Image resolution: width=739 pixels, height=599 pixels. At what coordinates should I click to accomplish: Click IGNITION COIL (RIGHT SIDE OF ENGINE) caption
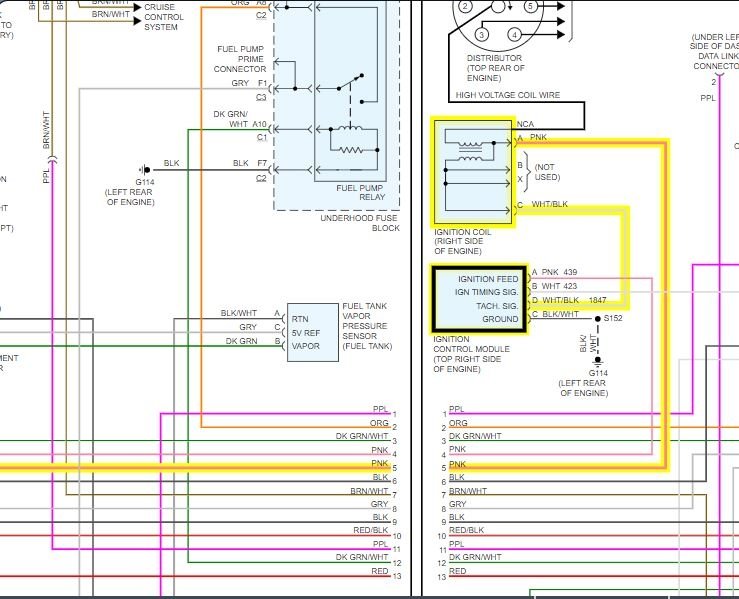click(x=462, y=241)
